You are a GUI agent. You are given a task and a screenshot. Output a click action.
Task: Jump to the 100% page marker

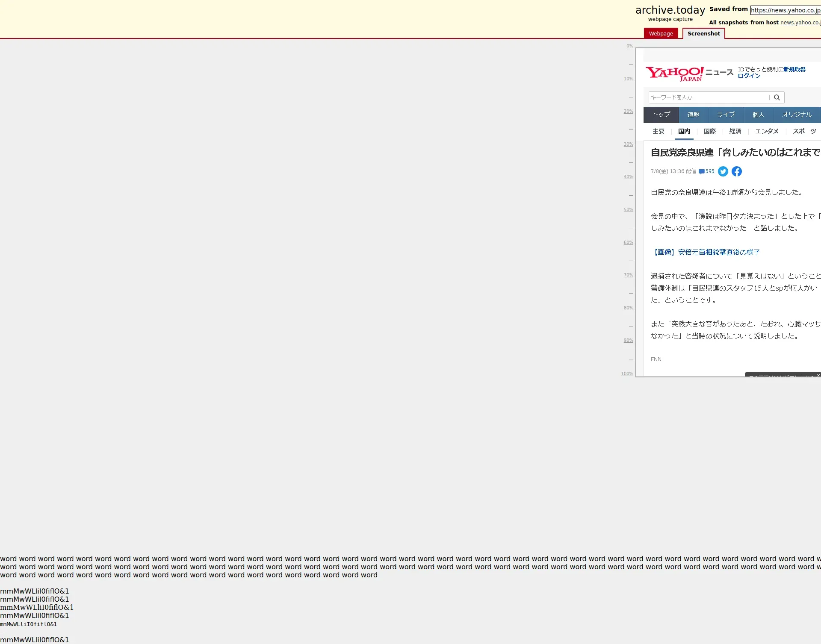(627, 373)
